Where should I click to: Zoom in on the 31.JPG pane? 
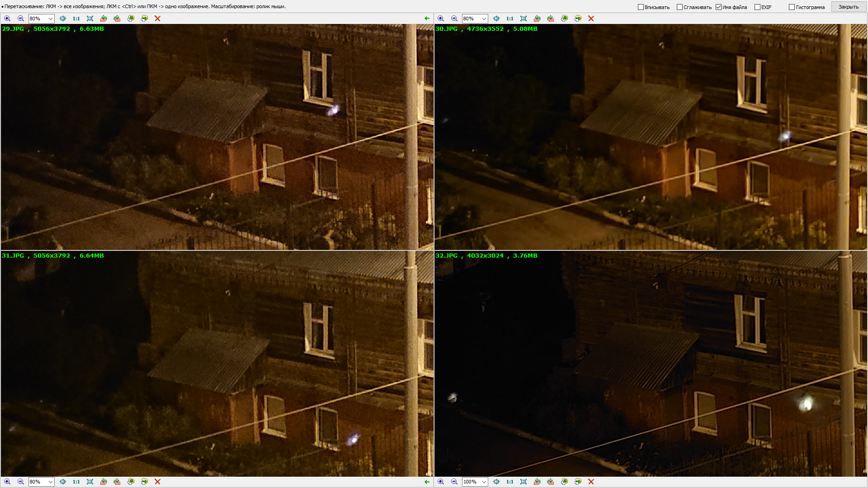[x=7, y=482]
